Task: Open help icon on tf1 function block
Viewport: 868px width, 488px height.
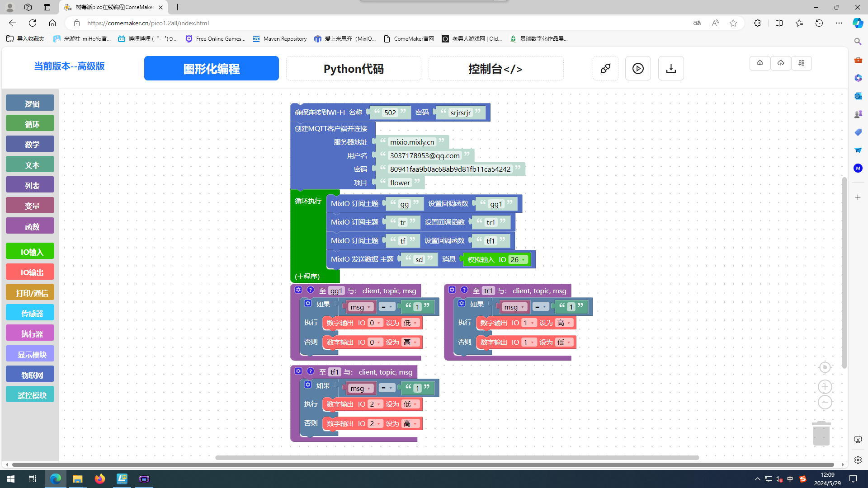Action: (311, 371)
